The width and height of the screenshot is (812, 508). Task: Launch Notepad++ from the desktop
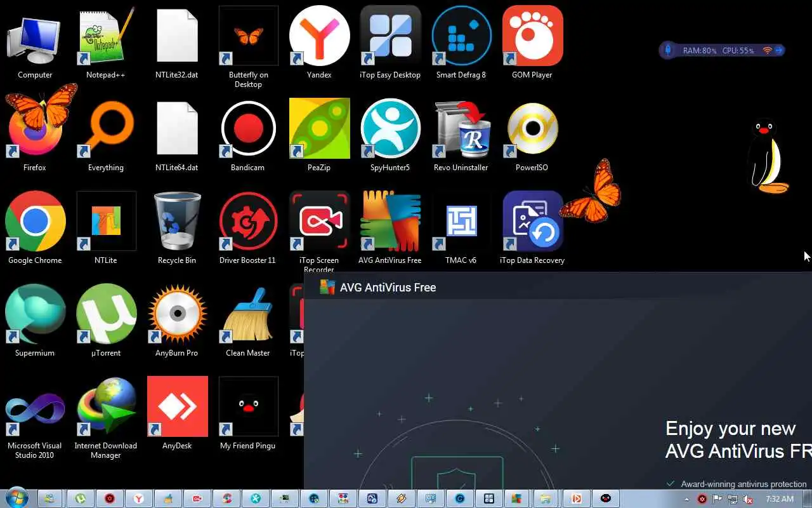(x=106, y=43)
